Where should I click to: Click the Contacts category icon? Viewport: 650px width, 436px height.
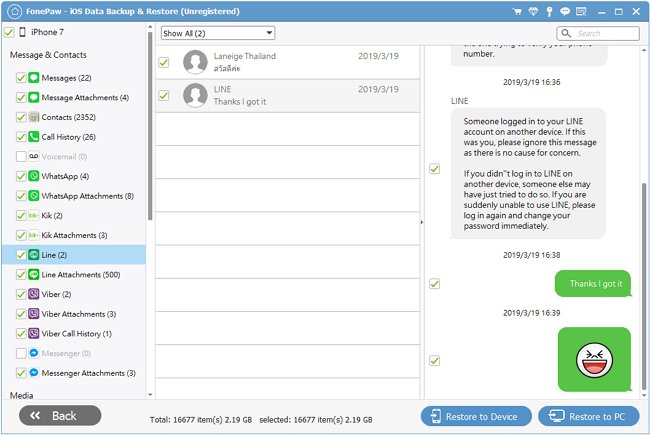click(34, 117)
